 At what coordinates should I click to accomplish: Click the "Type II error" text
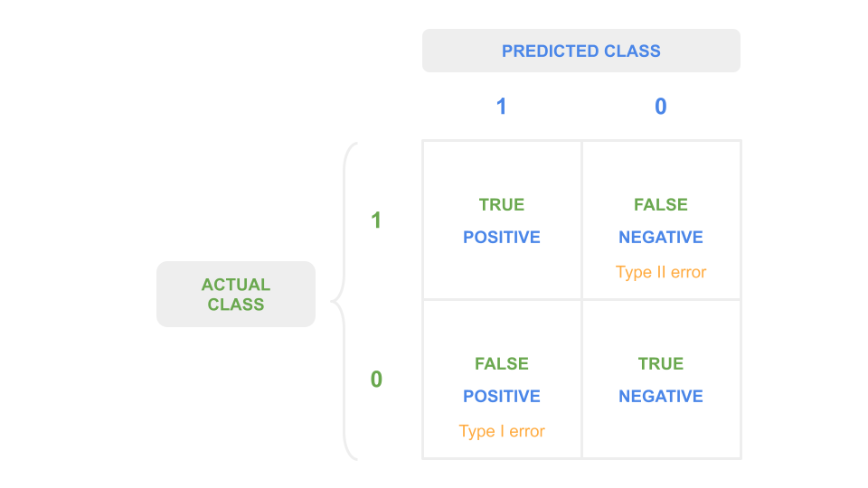click(x=661, y=272)
